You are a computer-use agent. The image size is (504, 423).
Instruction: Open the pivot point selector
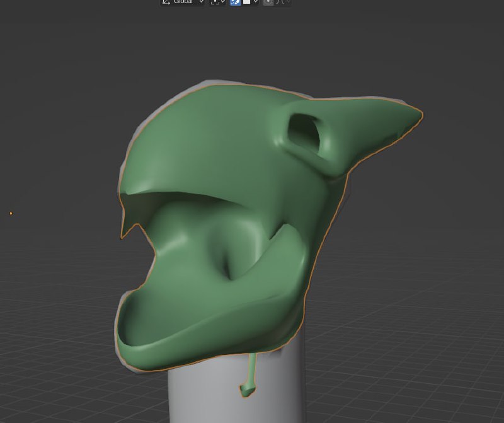point(217,3)
